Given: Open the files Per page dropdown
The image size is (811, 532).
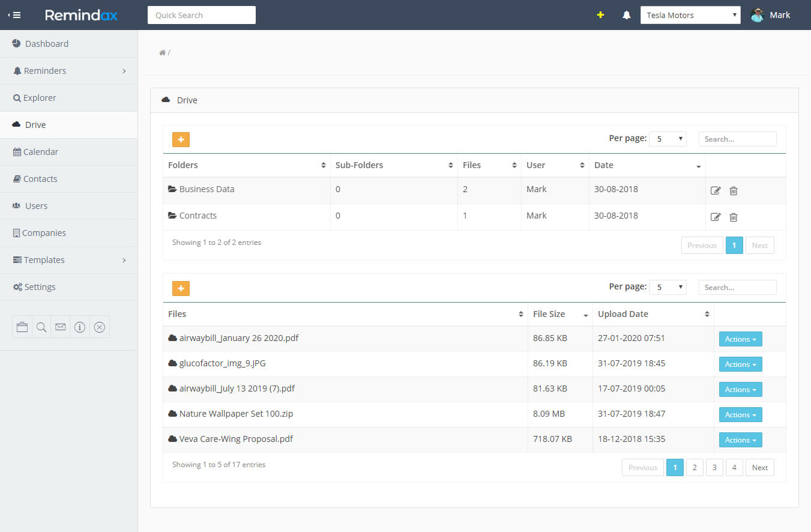Looking at the screenshot, I should pyautogui.click(x=668, y=287).
